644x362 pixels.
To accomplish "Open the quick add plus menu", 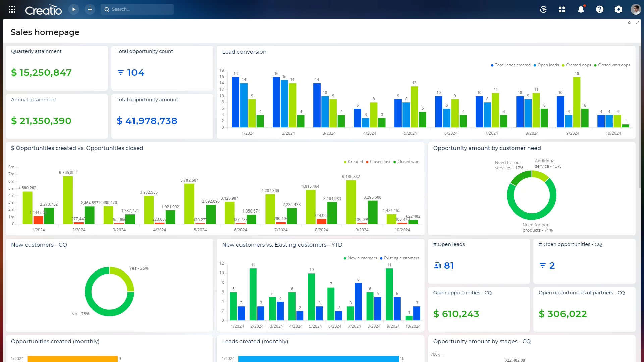I will click(x=90, y=9).
